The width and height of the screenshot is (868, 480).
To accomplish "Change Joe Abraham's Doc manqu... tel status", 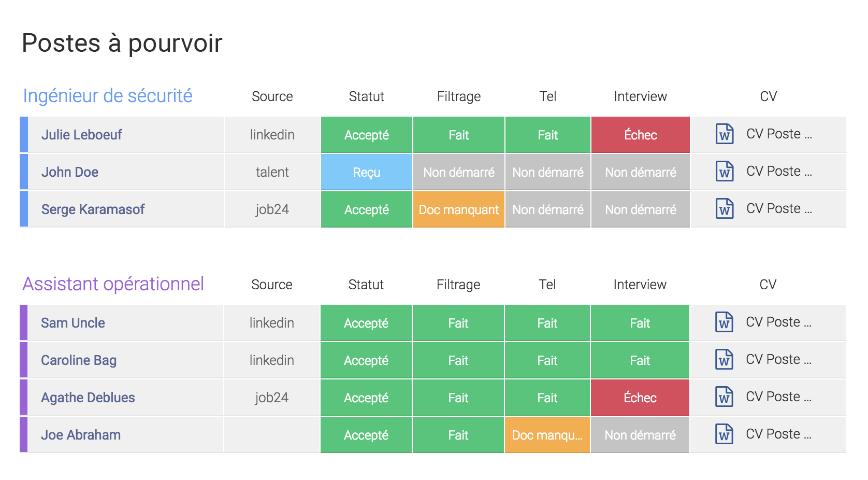I will pyautogui.click(x=547, y=435).
